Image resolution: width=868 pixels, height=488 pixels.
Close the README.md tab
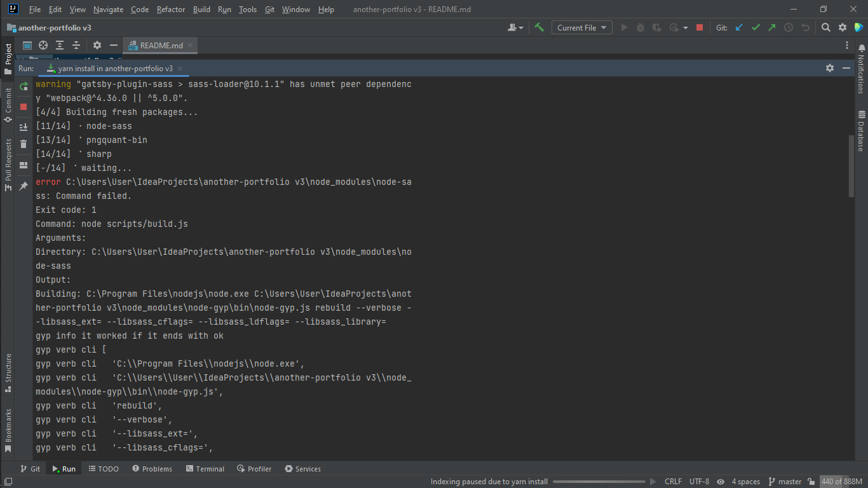(191, 46)
